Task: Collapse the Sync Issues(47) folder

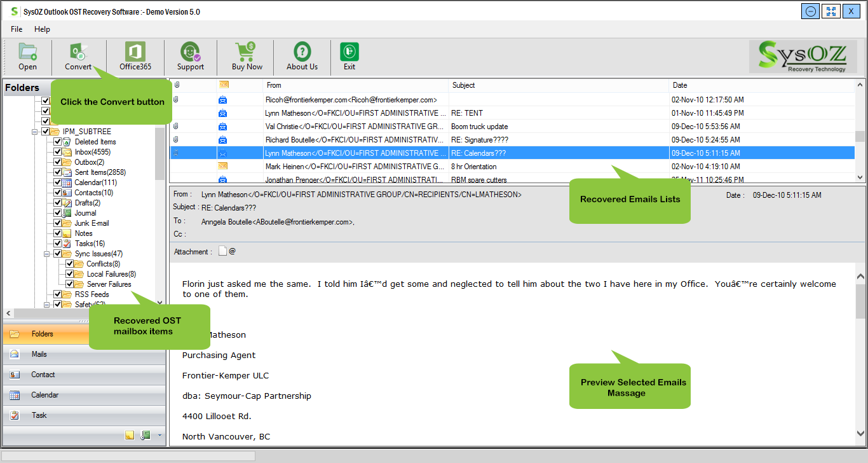Action: point(47,254)
